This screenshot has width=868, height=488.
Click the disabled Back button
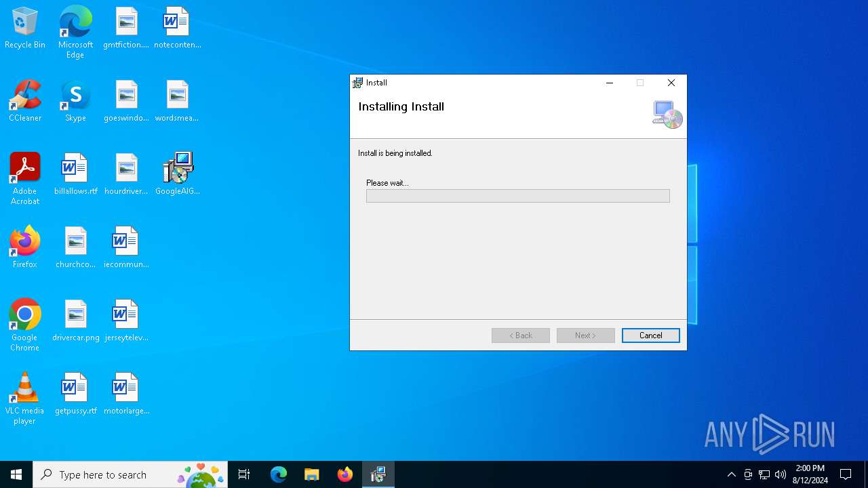[521, 335]
